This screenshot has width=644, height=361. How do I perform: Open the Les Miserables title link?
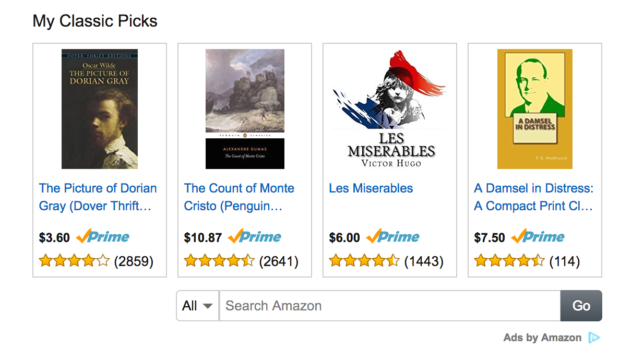click(x=371, y=188)
